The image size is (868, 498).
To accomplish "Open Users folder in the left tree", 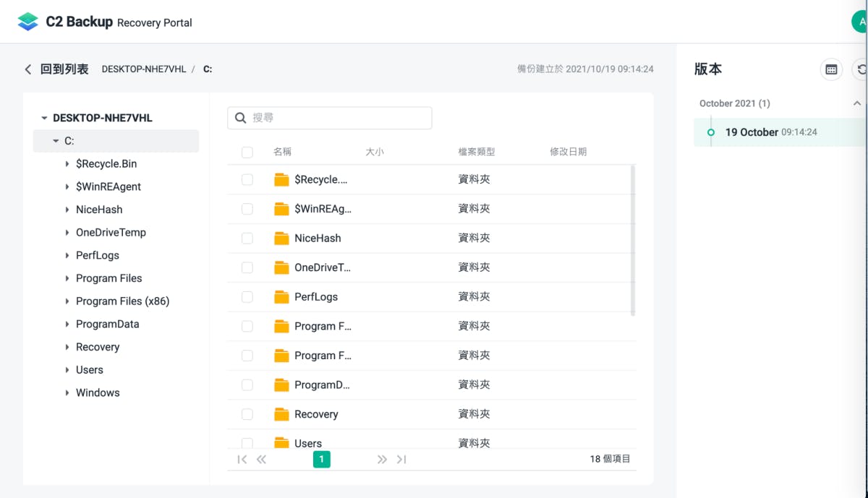I will pyautogui.click(x=90, y=370).
